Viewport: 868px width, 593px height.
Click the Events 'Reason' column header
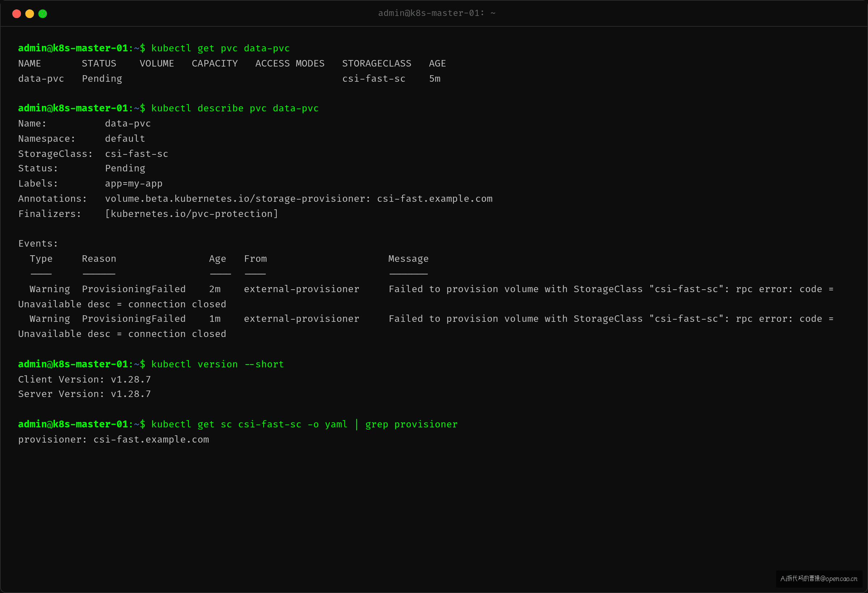pyautogui.click(x=99, y=259)
